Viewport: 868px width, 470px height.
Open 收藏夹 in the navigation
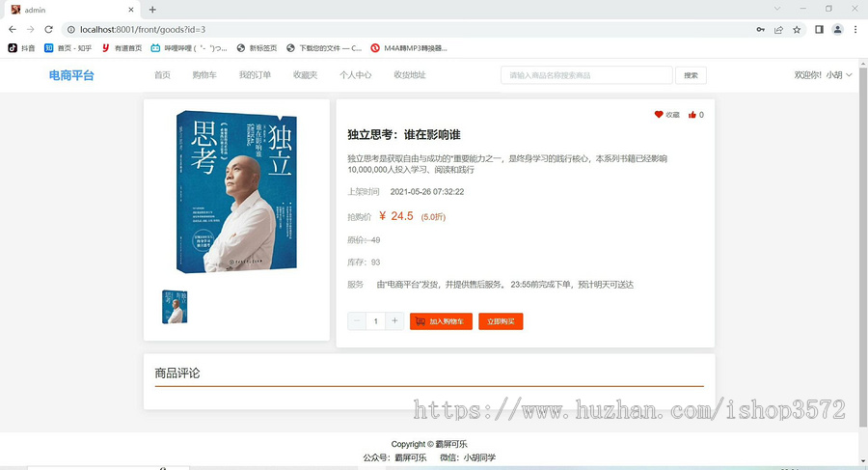[x=305, y=75]
